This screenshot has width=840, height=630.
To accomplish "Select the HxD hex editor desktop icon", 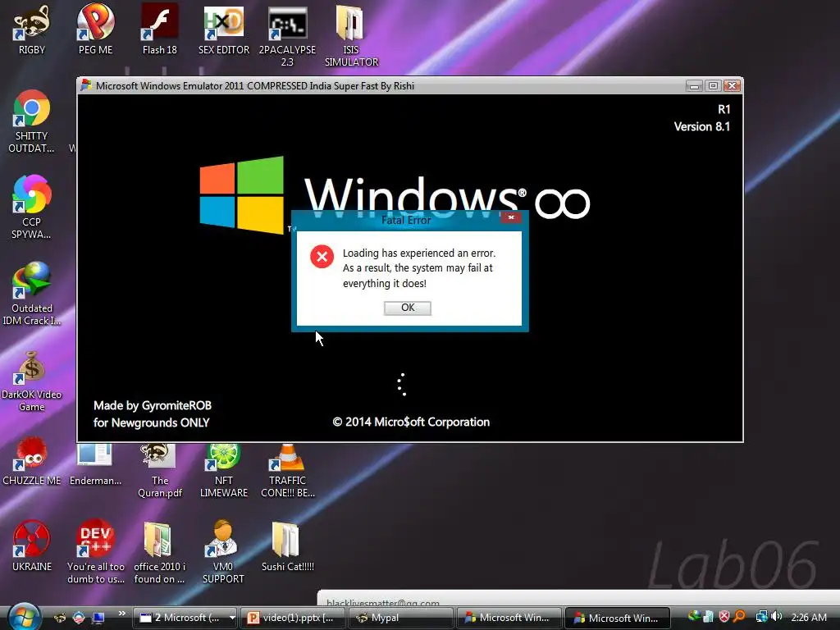I will 223,22.
